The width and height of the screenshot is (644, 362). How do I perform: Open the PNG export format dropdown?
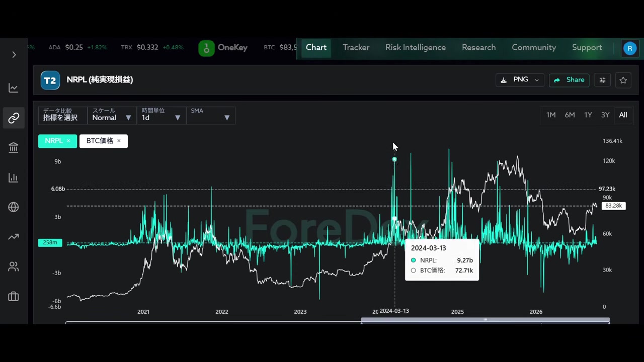pyautogui.click(x=520, y=80)
